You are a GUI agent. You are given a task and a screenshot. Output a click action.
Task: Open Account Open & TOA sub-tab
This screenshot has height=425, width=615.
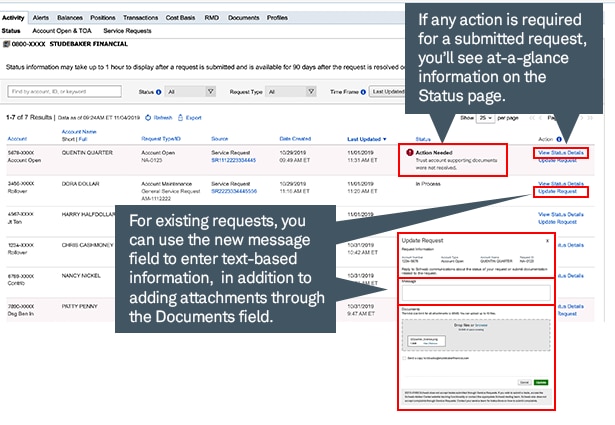(62, 31)
